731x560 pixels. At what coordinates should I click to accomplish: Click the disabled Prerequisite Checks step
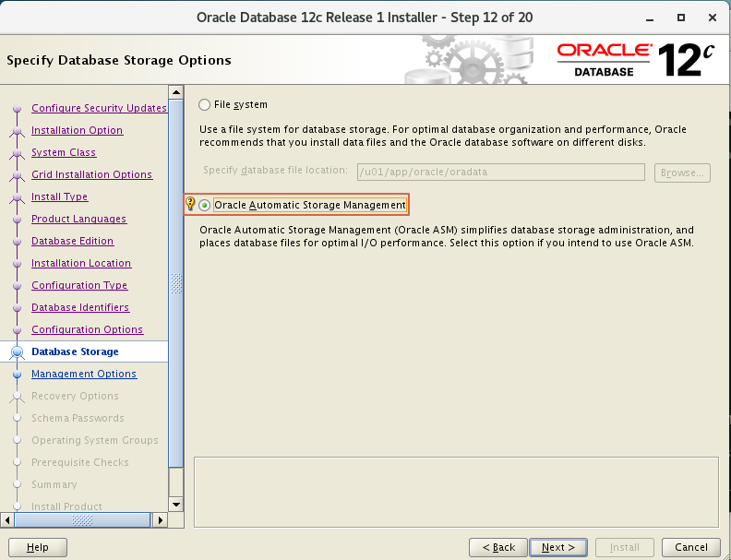[79, 462]
